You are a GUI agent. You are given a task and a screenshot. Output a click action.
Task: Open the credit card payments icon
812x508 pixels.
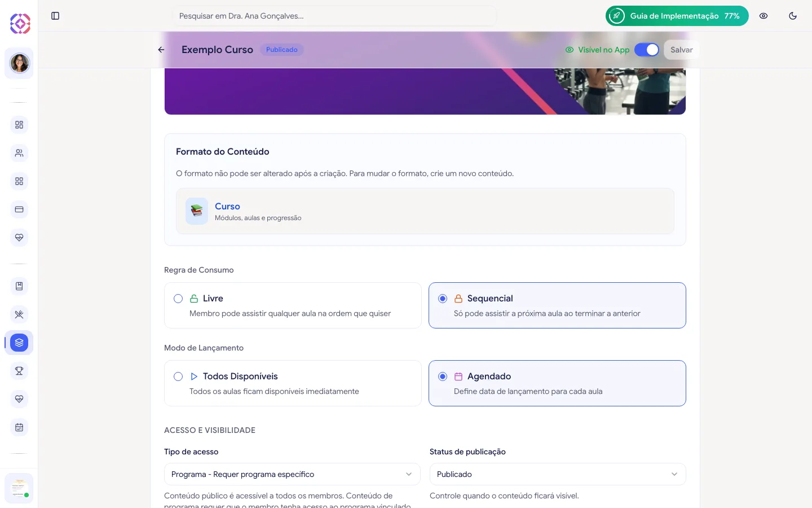click(19, 209)
